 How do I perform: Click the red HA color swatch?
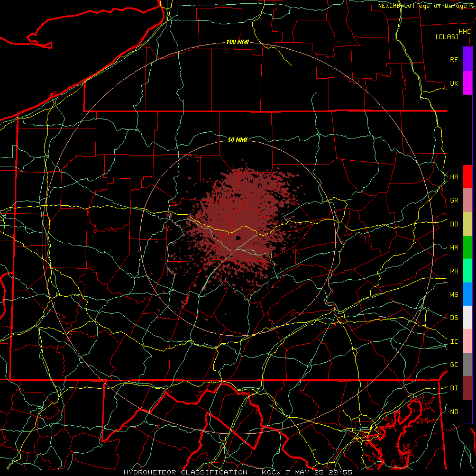click(x=467, y=177)
